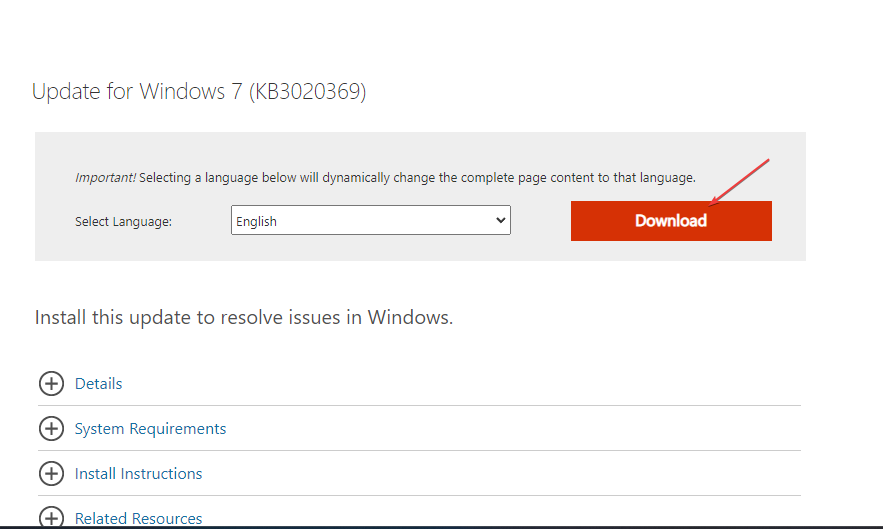Open the Related Resources text link
The image size is (883, 529).
[138, 519]
